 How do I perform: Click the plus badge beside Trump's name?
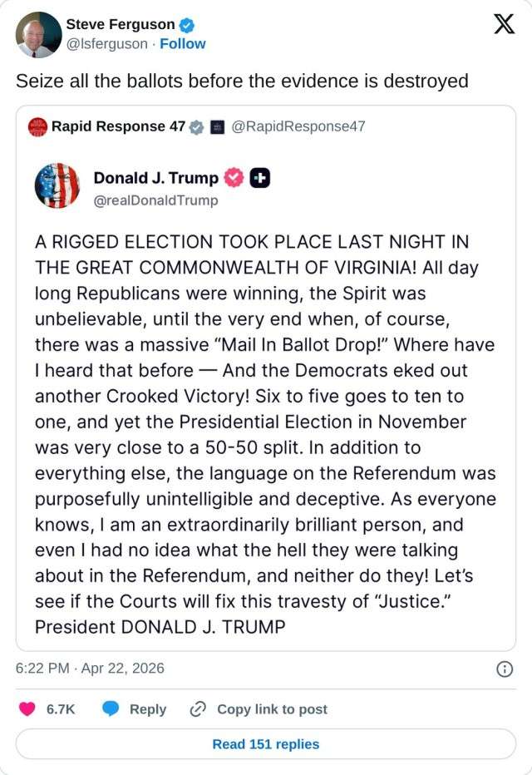pyautogui.click(x=260, y=178)
